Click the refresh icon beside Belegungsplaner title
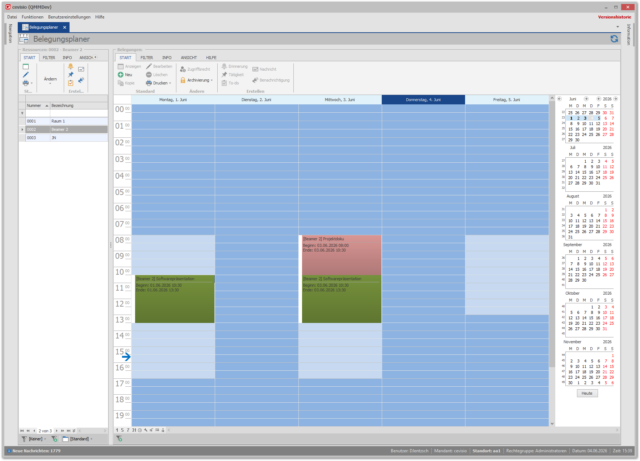640x461 pixels. coord(614,39)
